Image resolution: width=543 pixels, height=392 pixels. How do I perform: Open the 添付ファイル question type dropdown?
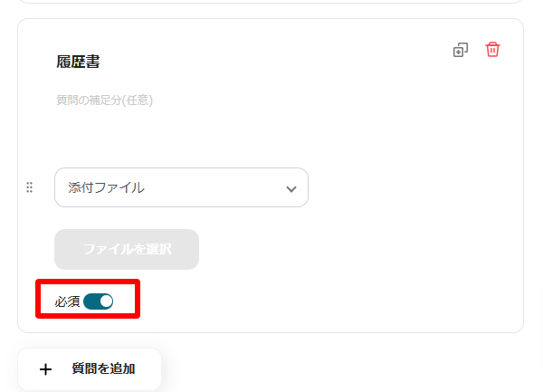[181, 187]
